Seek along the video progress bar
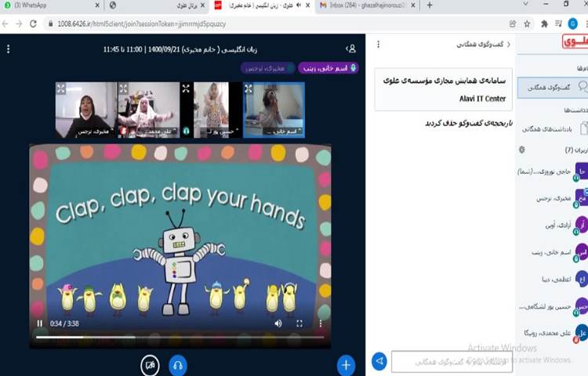Viewport: 588px width, 376px height. (180, 337)
